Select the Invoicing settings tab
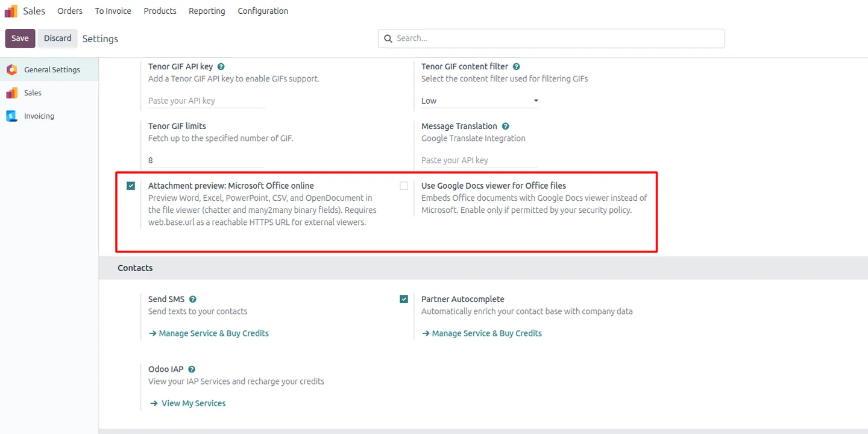 tap(49, 116)
